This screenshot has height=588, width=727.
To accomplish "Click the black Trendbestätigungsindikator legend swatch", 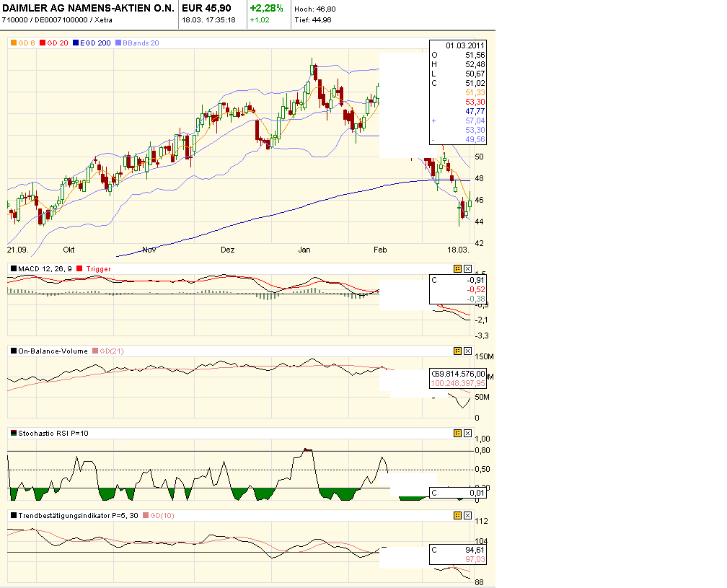I will (14, 515).
